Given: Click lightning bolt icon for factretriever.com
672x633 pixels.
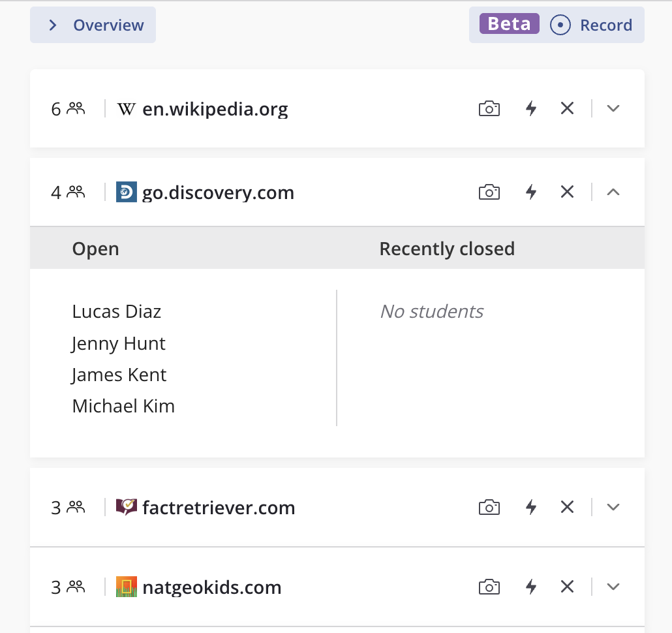Looking at the screenshot, I should tap(531, 507).
